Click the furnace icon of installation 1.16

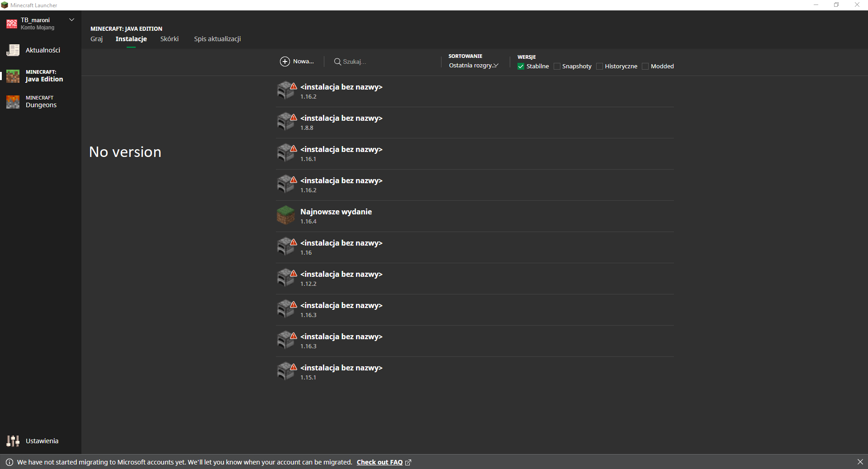(x=285, y=246)
